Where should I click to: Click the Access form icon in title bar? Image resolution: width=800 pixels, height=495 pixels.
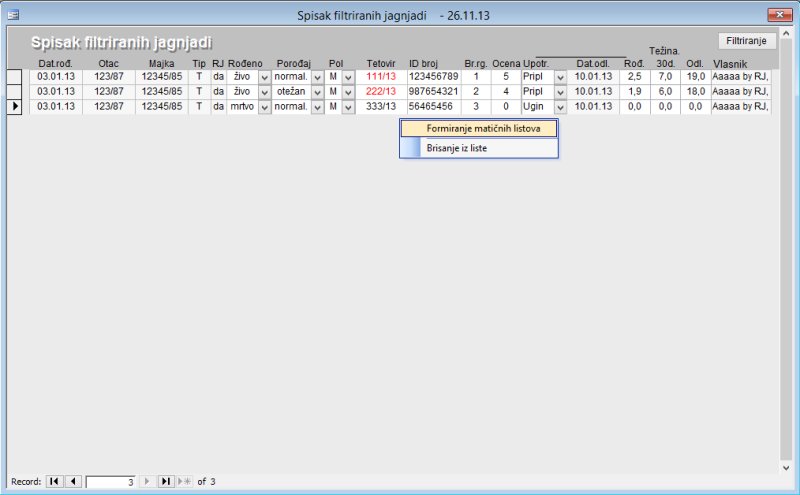[13, 15]
